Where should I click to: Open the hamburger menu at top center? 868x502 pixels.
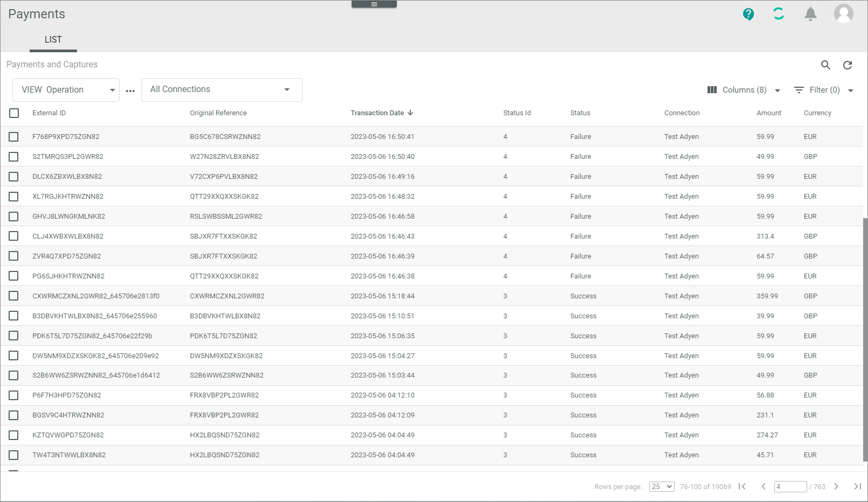[374, 4]
